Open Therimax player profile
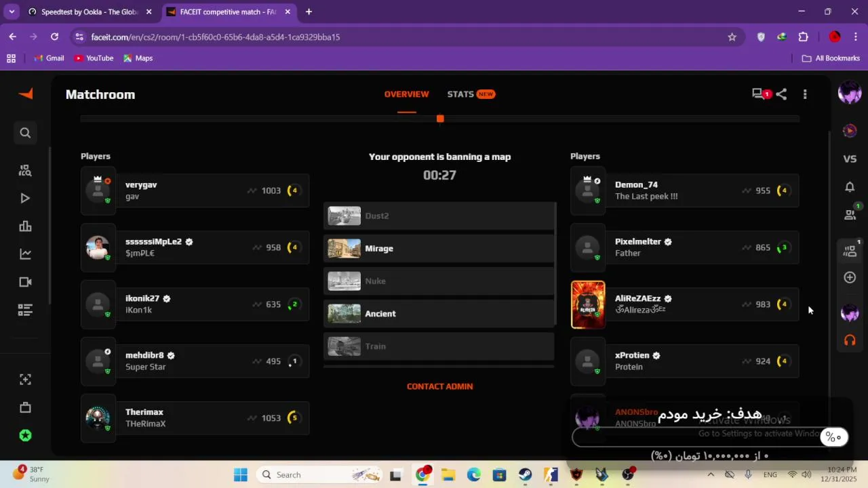This screenshot has height=488, width=868. point(195,418)
